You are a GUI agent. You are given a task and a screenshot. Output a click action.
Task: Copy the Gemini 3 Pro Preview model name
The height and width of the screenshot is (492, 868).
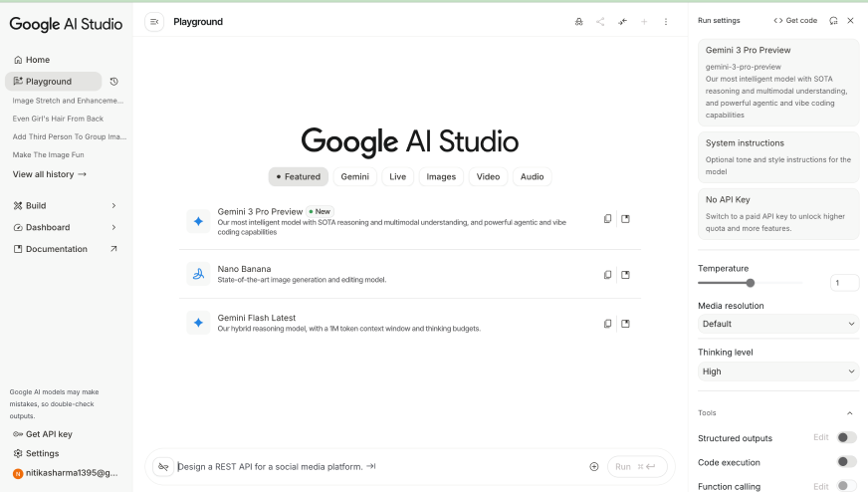point(607,219)
